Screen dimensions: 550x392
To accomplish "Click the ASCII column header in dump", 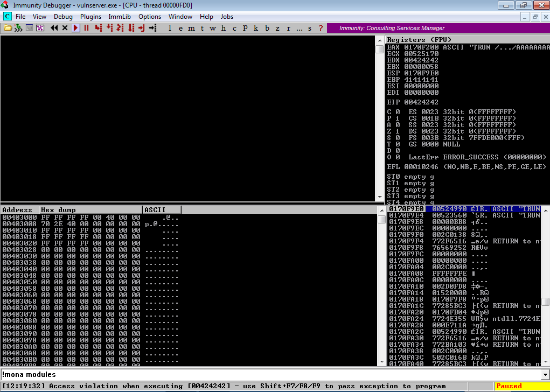I will 162,209.
